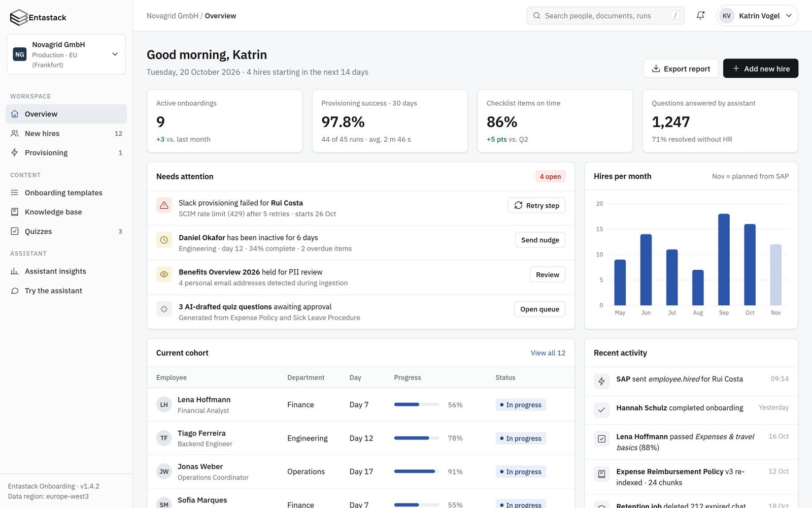Click Tiago Ferreira's In progress status
812x508 pixels.
click(x=521, y=438)
